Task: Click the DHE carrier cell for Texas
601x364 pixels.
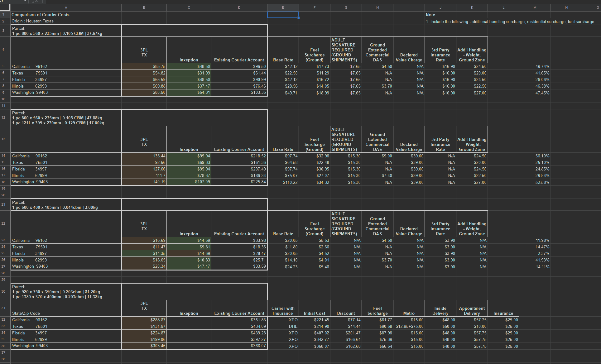Action: point(283,326)
